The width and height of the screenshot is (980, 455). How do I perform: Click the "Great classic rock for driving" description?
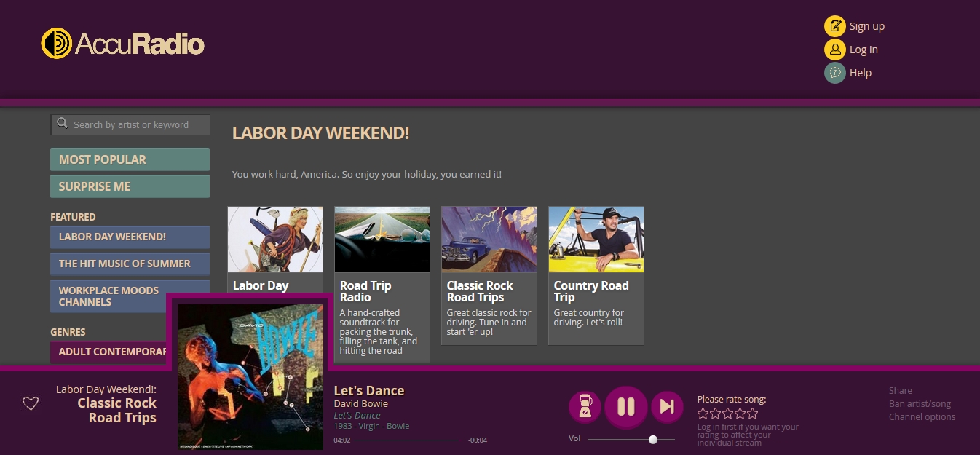click(x=489, y=323)
